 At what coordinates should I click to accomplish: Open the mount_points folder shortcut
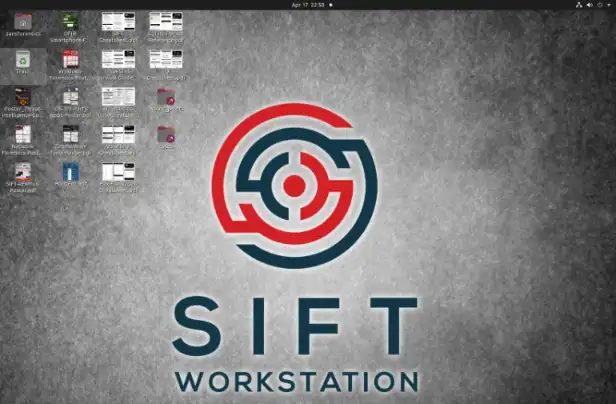pos(166,97)
